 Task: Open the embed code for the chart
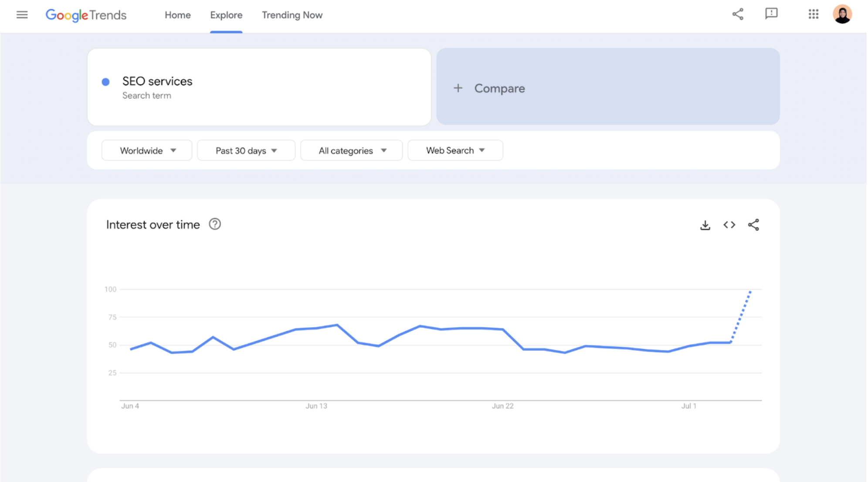729,224
